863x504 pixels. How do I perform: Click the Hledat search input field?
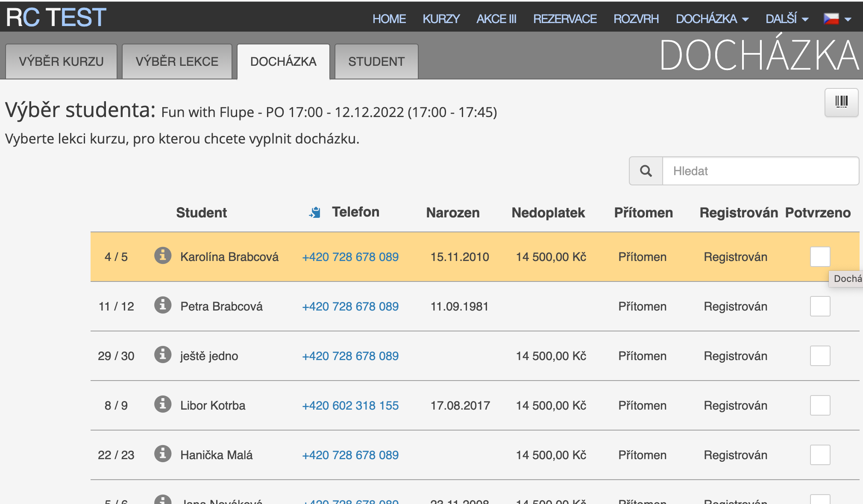[x=760, y=171]
